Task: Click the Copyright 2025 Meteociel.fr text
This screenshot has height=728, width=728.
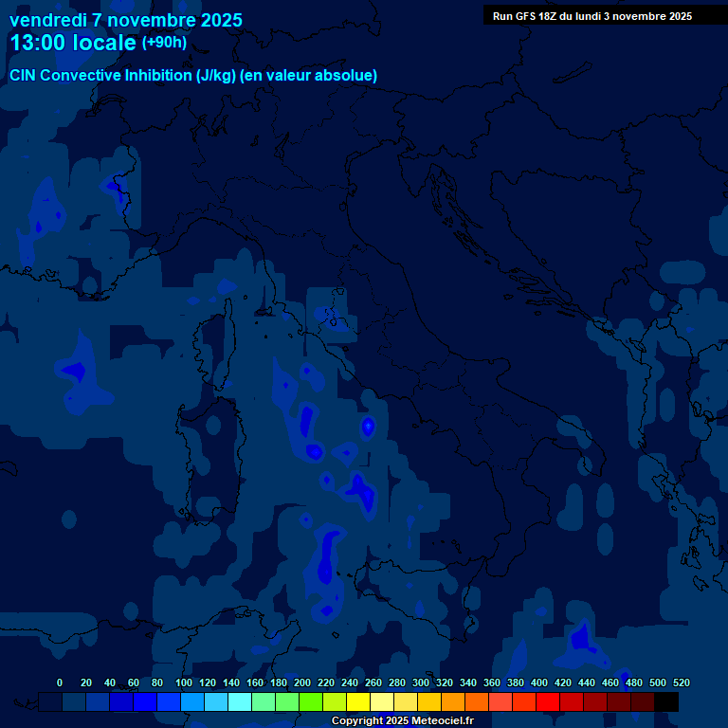Action: 402,721
